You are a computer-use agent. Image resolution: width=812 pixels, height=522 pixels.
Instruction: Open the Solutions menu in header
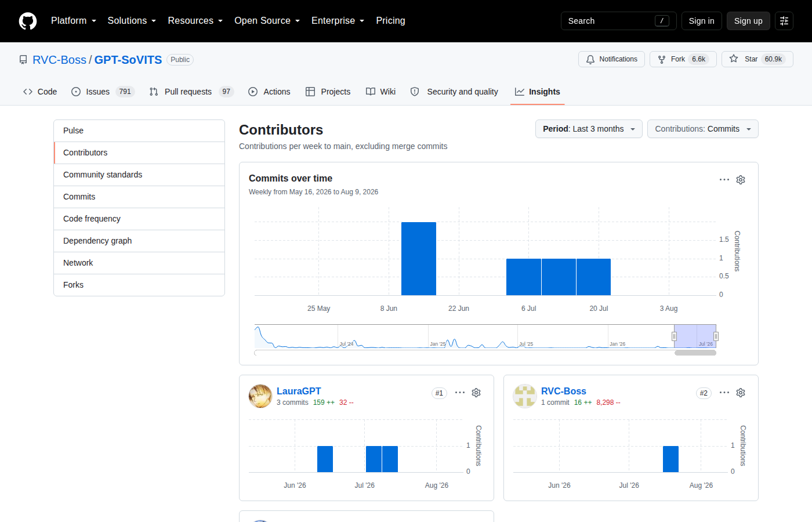coord(132,21)
